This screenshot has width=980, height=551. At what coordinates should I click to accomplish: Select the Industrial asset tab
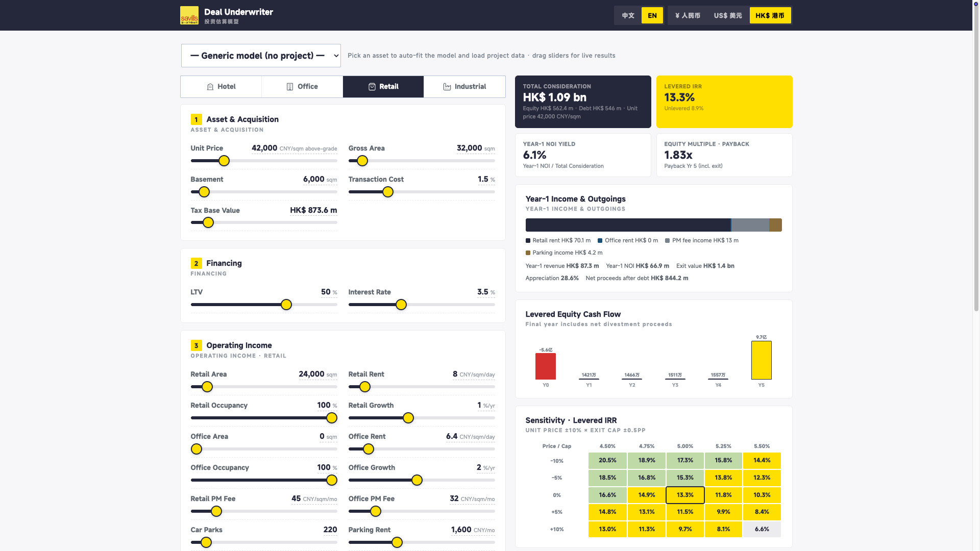coord(464,87)
